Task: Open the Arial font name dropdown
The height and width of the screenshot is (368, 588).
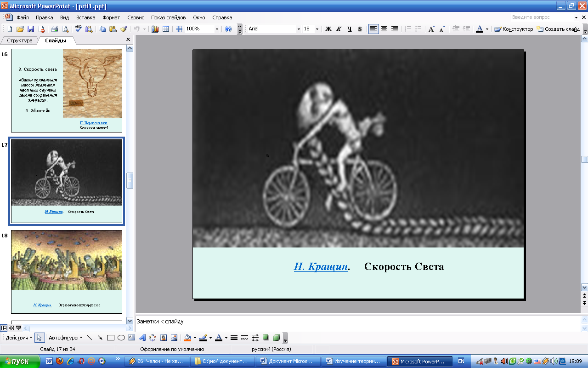Action: pos(298,29)
